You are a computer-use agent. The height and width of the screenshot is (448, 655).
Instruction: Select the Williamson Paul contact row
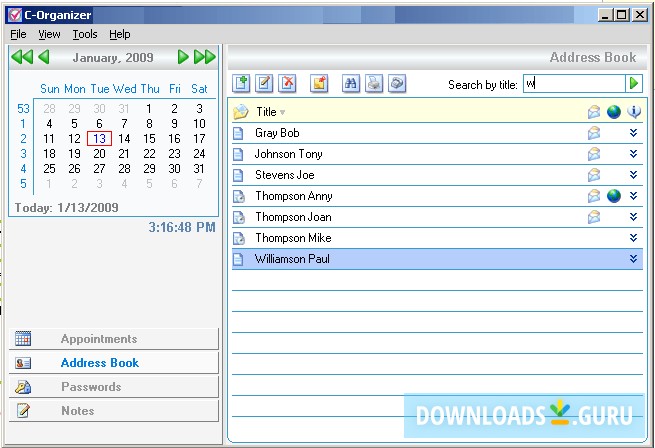[437, 259]
